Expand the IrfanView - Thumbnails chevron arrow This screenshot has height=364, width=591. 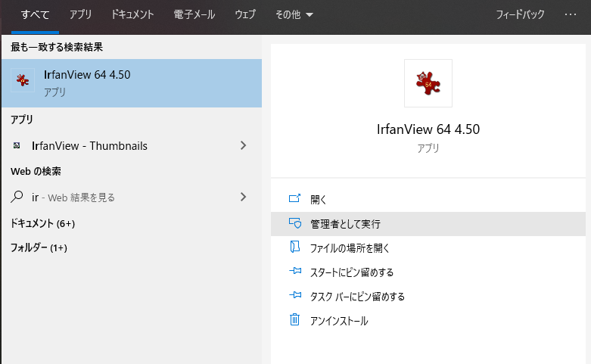(243, 145)
